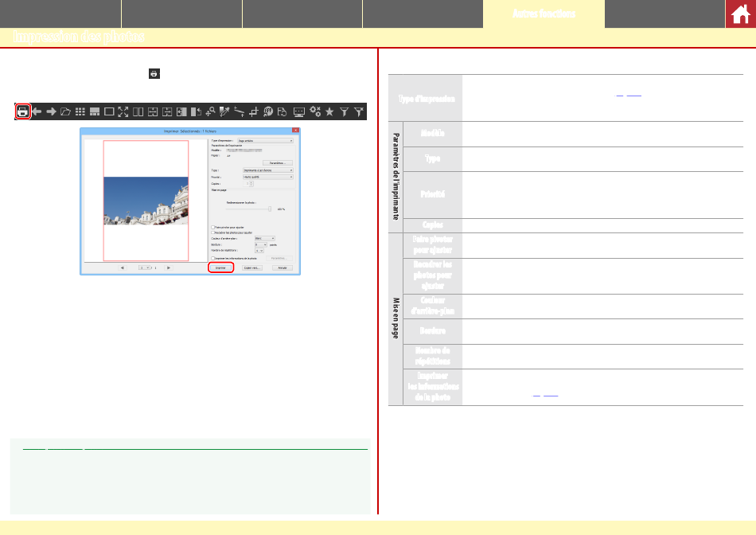Switch to thumbnail grid view icon
Screen dimensions: 756x535
click(x=80, y=111)
